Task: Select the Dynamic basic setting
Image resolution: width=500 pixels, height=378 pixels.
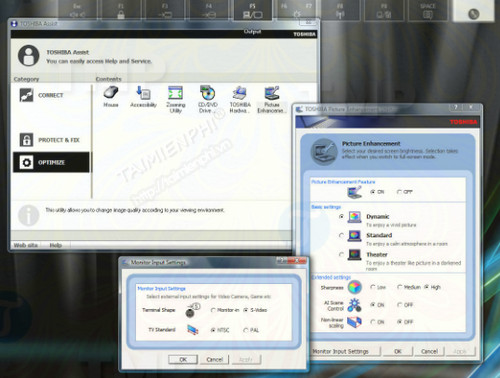Action: coord(341,217)
